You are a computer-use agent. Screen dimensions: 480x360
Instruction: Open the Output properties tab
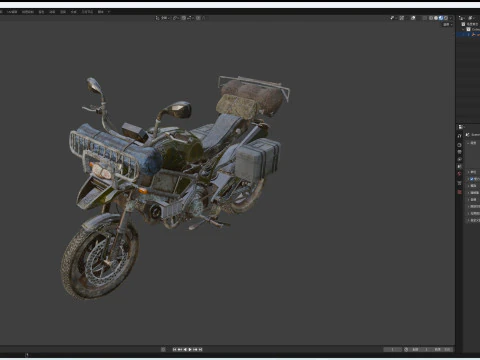coord(460,152)
